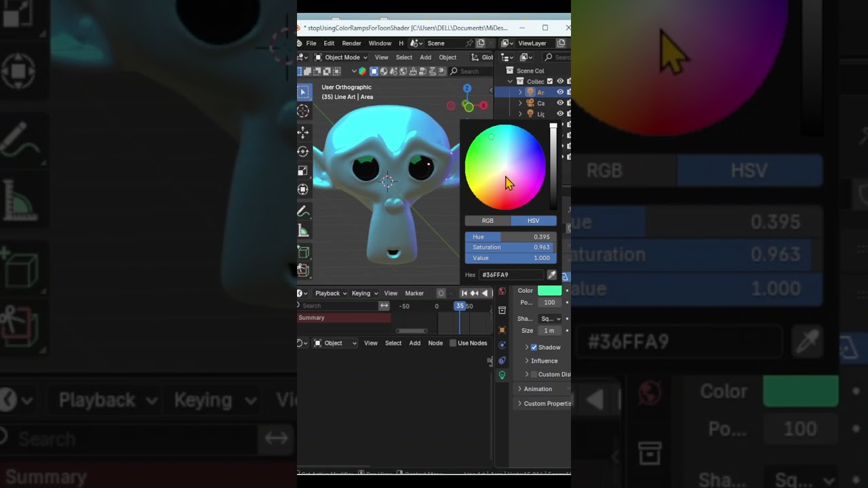
Task: Select the Measure tool
Action: pyautogui.click(x=303, y=231)
